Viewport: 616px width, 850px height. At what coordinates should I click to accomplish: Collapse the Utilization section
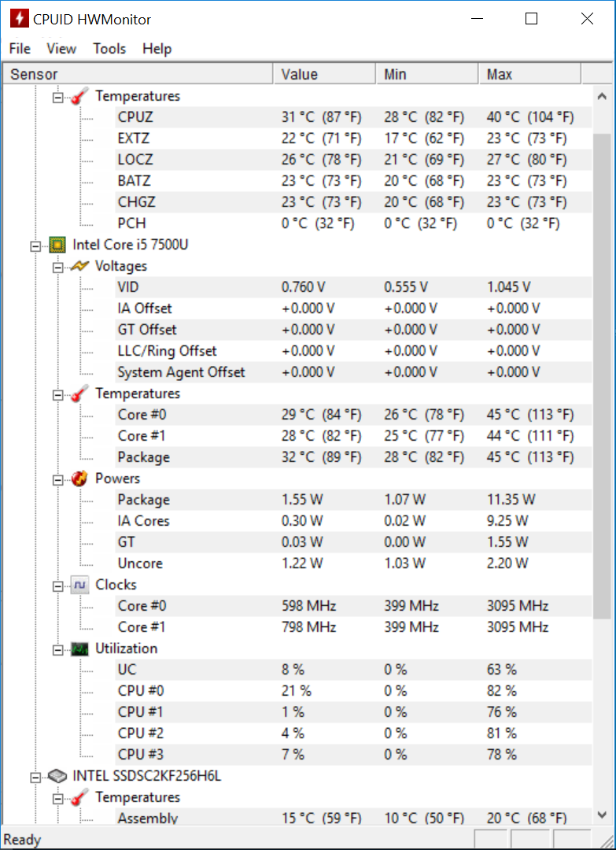[x=57, y=649]
